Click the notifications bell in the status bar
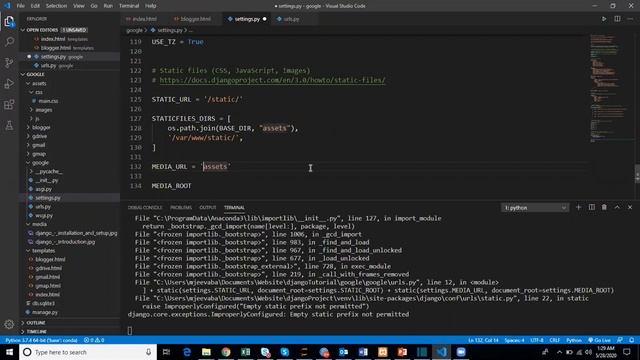This screenshot has height=360, width=640. (x=631, y=340)
